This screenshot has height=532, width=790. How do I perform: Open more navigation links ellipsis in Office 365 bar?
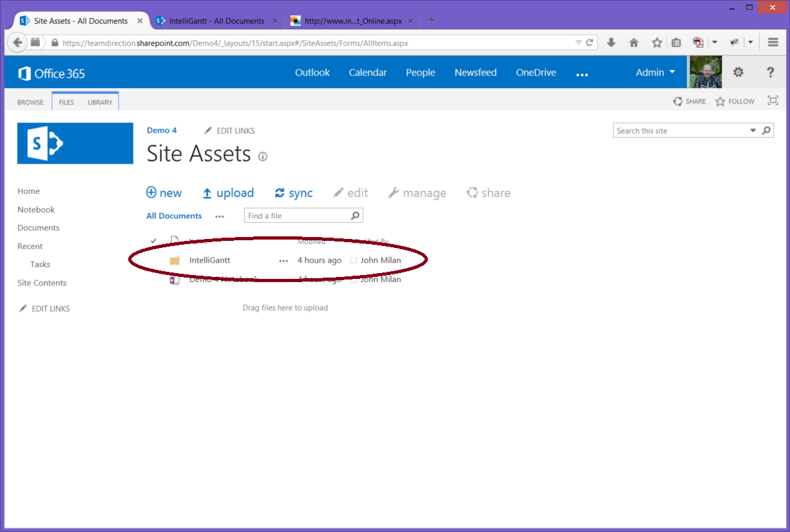pyautogui.click(x=583, y=75)
